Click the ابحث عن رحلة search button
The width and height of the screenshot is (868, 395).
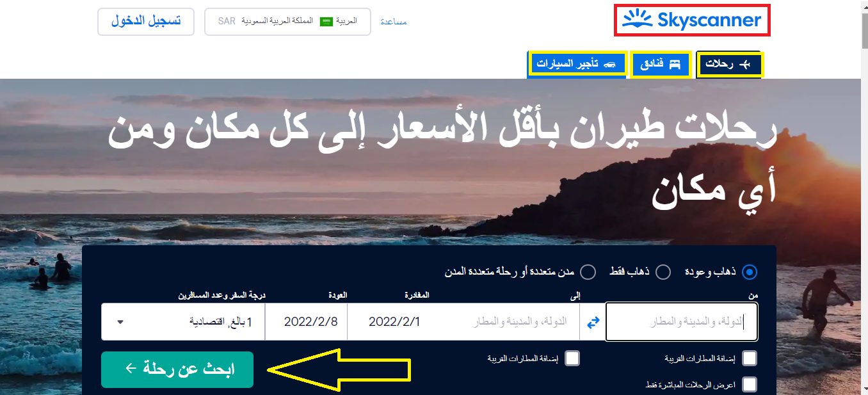coord(177,369)
